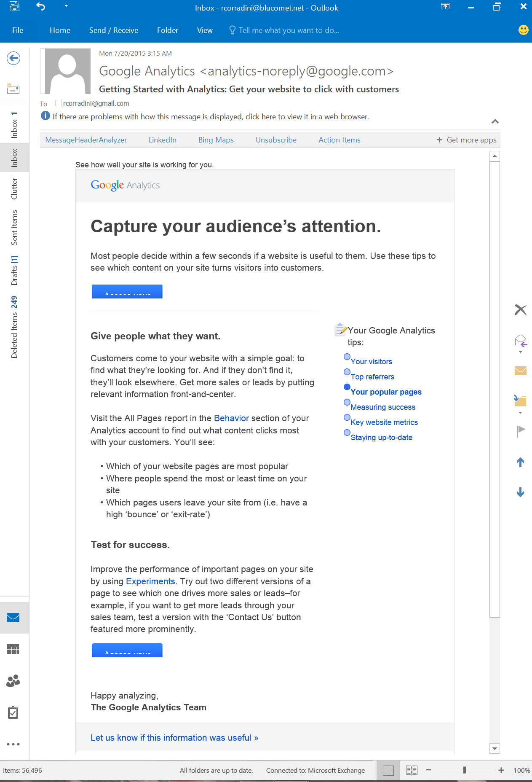Click the undo arrow in title bar
Viewport: 532px width, 782px height.
[41, 7]
